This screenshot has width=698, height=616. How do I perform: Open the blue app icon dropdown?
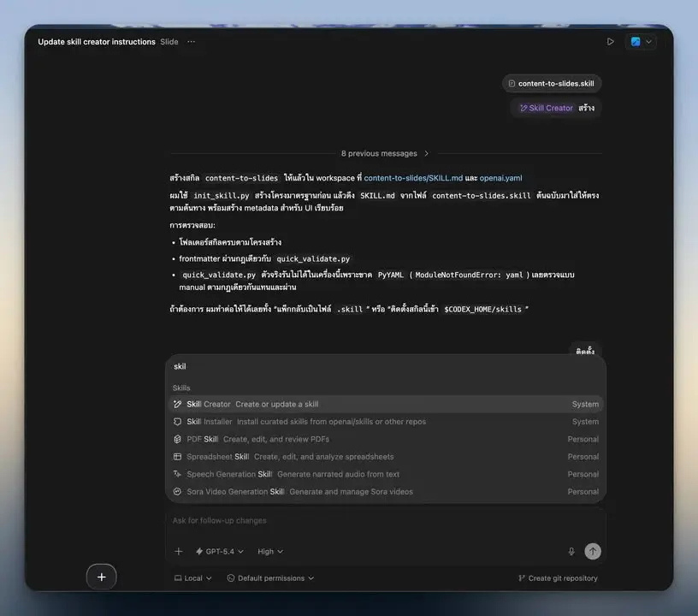coord(641,41)
